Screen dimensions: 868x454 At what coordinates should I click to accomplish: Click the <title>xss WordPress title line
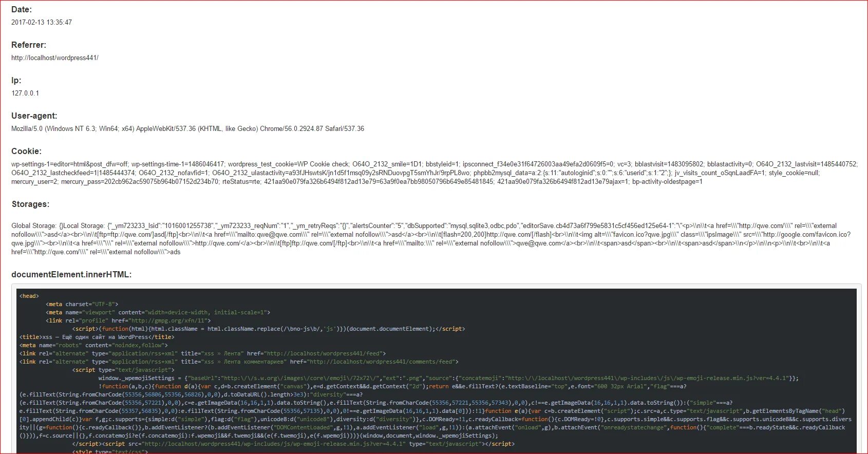pyautogui.click(x=97, y=337)
